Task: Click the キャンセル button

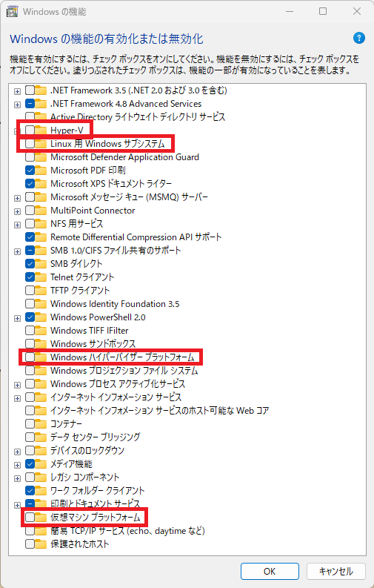Action: pyautogui.click(x=335, y=571)
